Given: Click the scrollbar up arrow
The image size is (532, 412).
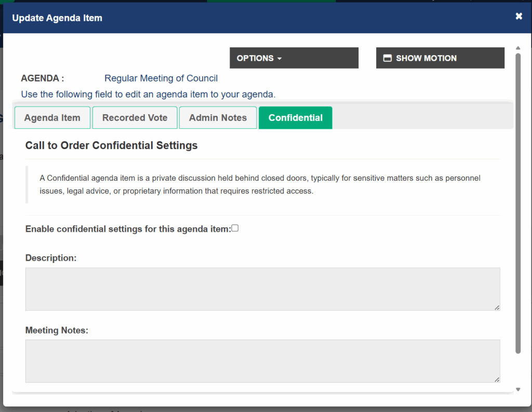Looking at the screenshot, I should point(518,48).
